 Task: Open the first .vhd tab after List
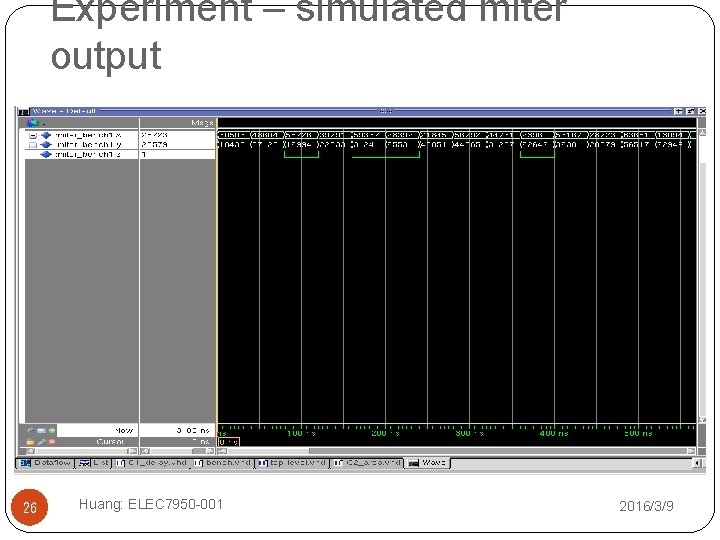(x=152, y=463)
